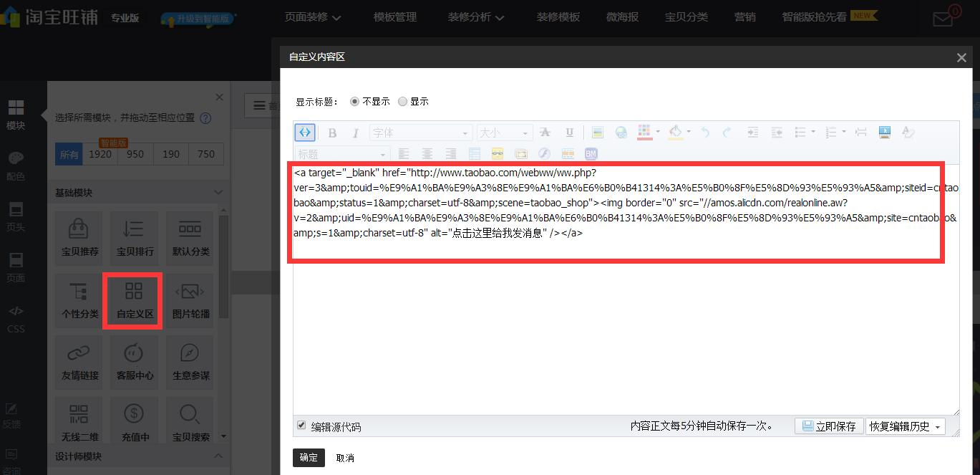The height and width of the screenshot is (475, 980).
Task: Close the module selection panel
Action: click(219, 97)
